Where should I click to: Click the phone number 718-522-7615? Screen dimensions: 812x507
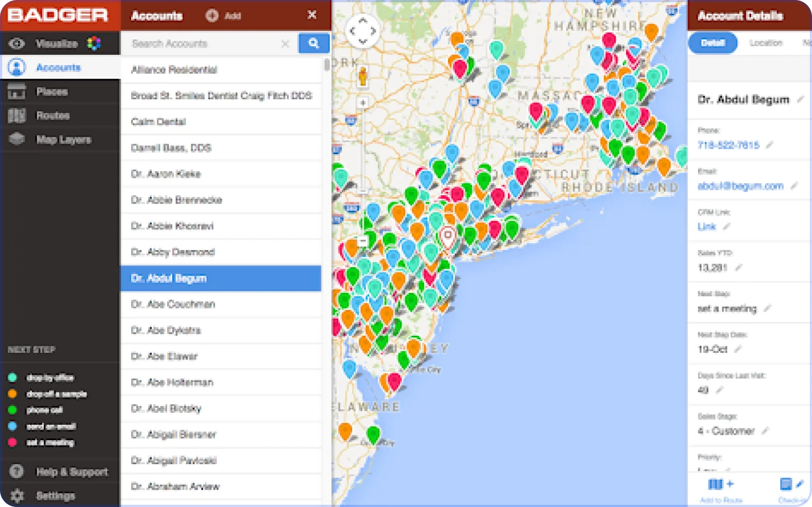(728, 145)
